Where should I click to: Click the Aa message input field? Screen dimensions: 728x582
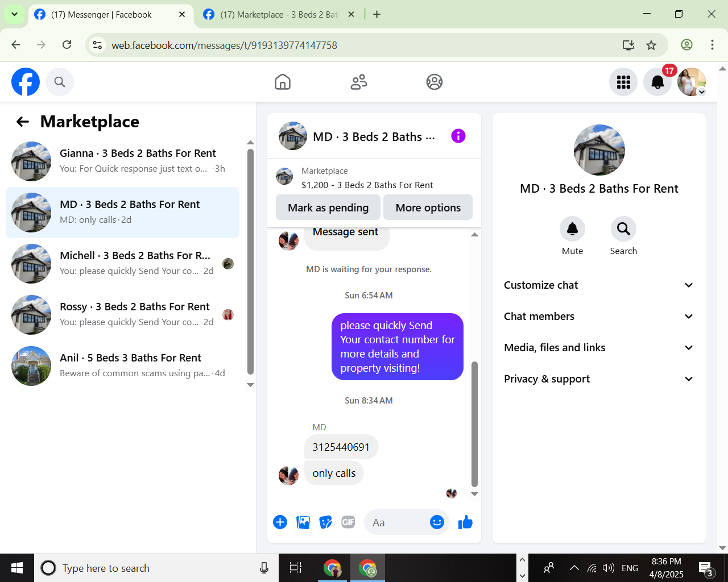point(398,522)
